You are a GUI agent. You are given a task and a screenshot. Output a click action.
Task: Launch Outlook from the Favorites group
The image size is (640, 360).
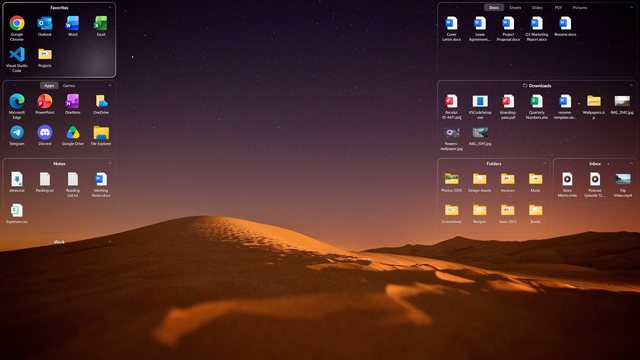point(45,24)
